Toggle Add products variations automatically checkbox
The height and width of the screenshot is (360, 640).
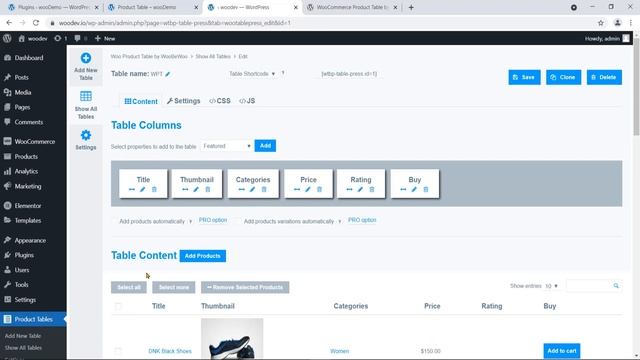point(238,221)
